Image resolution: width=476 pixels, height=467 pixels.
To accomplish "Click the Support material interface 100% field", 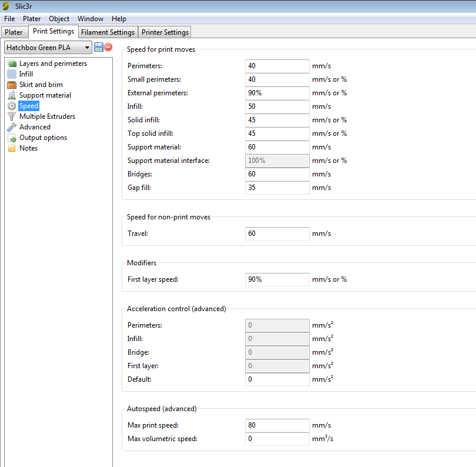I will (277, 161).
